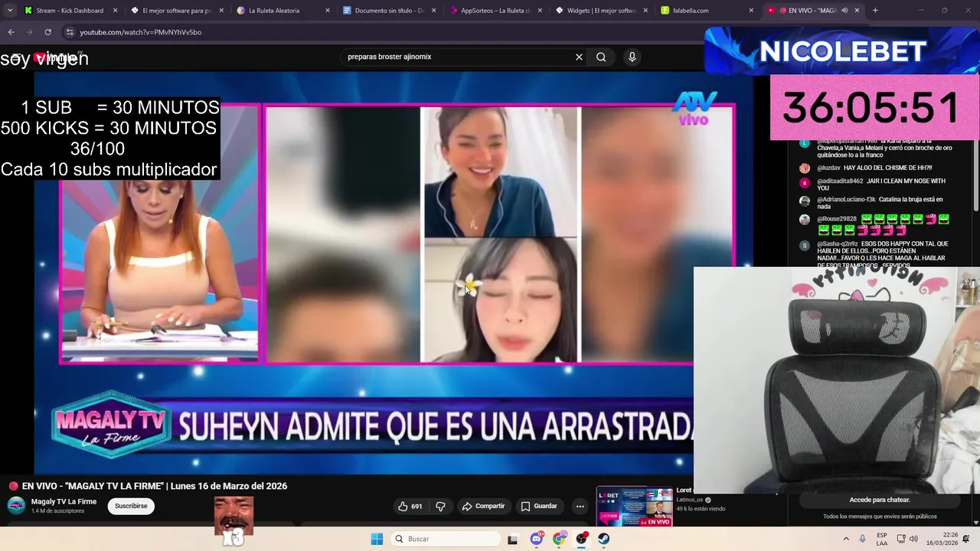Open OBS Studio from the taskbar

pos(582,539)
